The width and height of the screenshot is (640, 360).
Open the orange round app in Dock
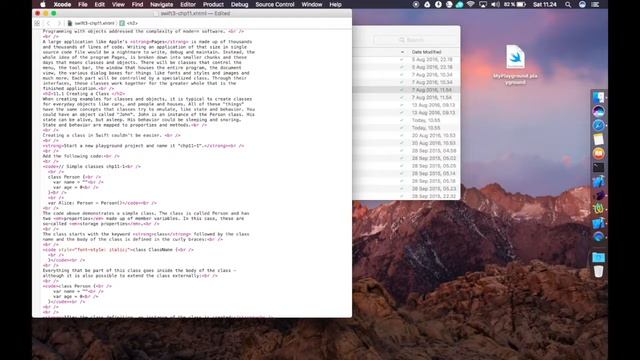click(598, 153)
